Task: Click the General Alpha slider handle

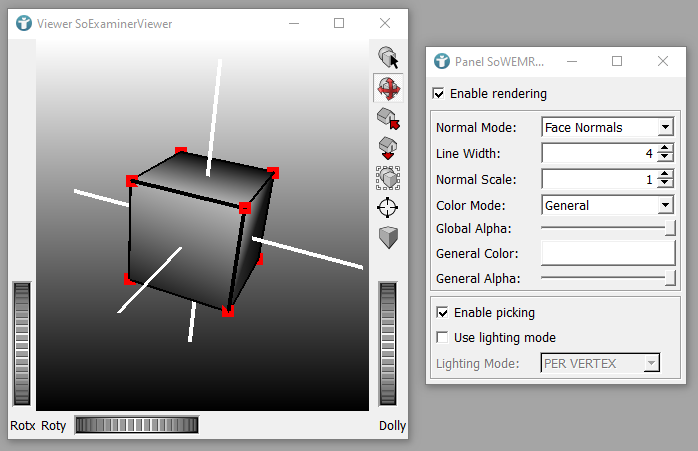Action: pos(670,278)
